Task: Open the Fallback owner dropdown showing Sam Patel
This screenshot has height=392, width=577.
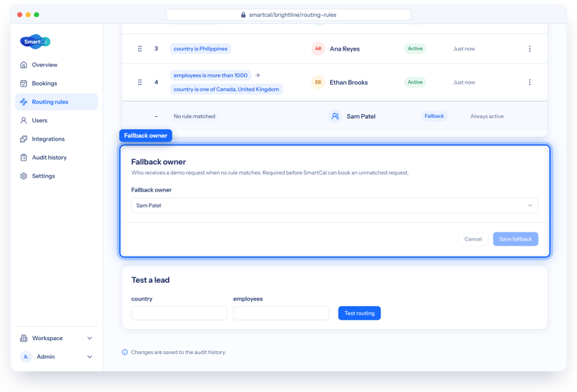Action: 334,206
